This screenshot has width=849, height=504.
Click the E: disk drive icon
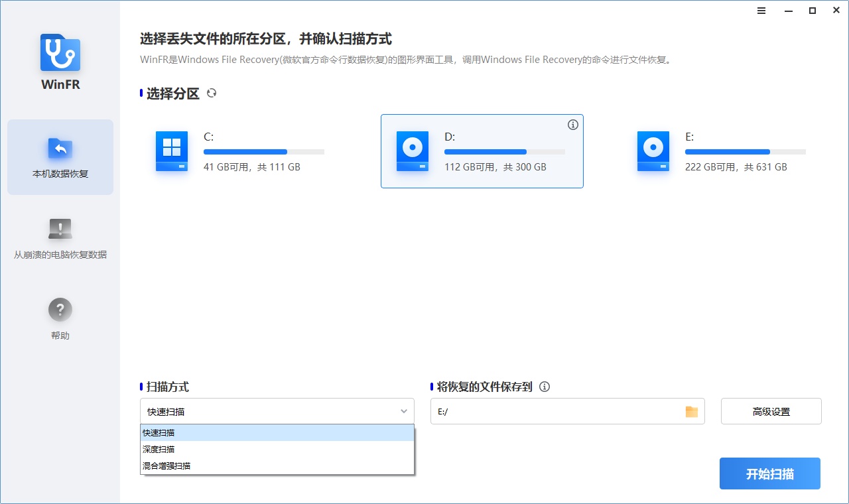(653, 151)
